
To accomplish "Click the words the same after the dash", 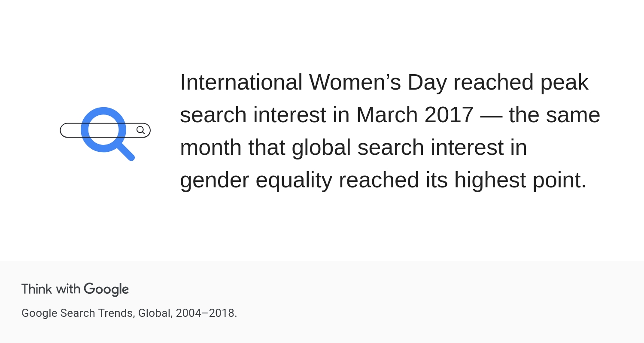I will pos(554,115).
